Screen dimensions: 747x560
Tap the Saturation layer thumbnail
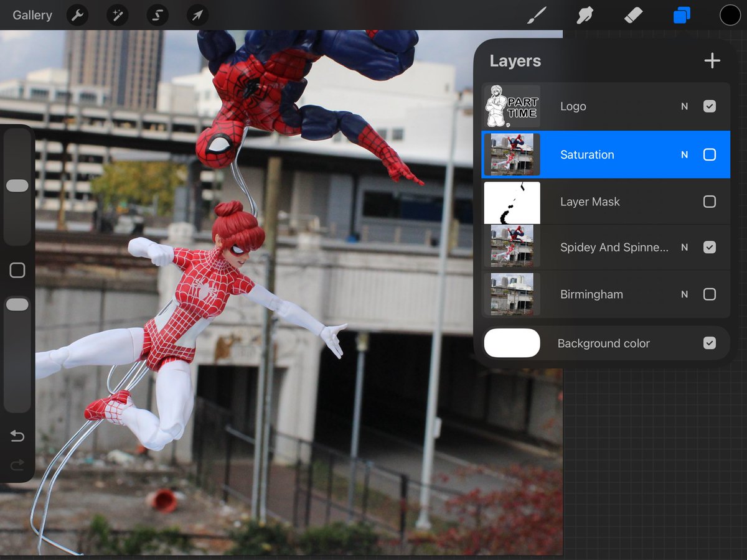pyautogui.click(x=512, y=154)
